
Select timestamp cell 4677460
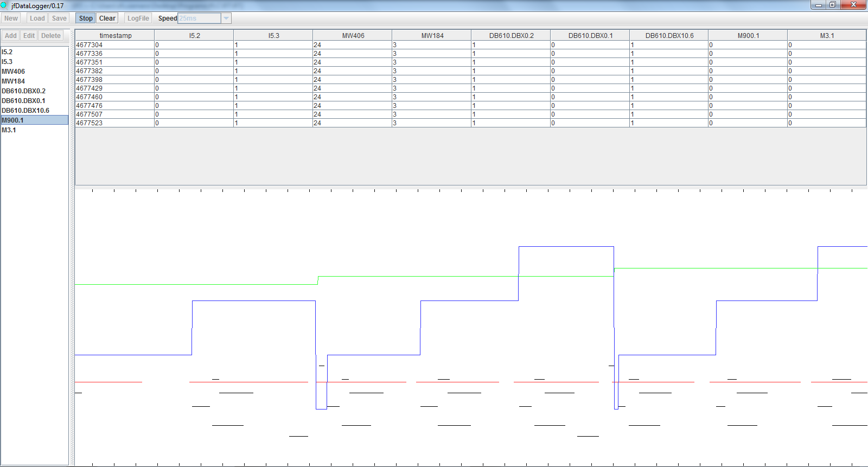[115, 97]
